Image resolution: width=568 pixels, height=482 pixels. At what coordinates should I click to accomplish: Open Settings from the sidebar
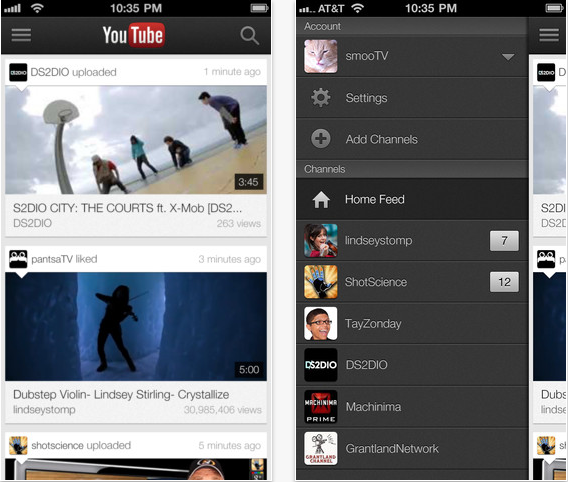412,98
